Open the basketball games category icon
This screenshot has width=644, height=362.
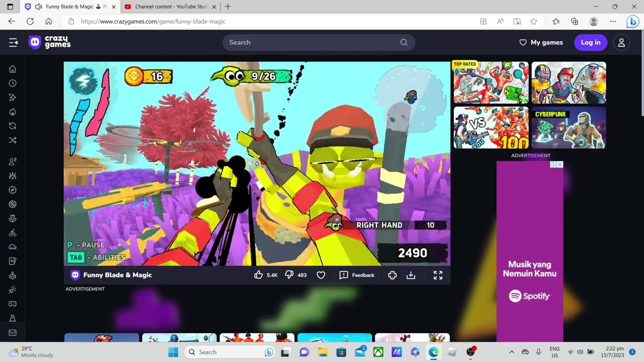13,204
